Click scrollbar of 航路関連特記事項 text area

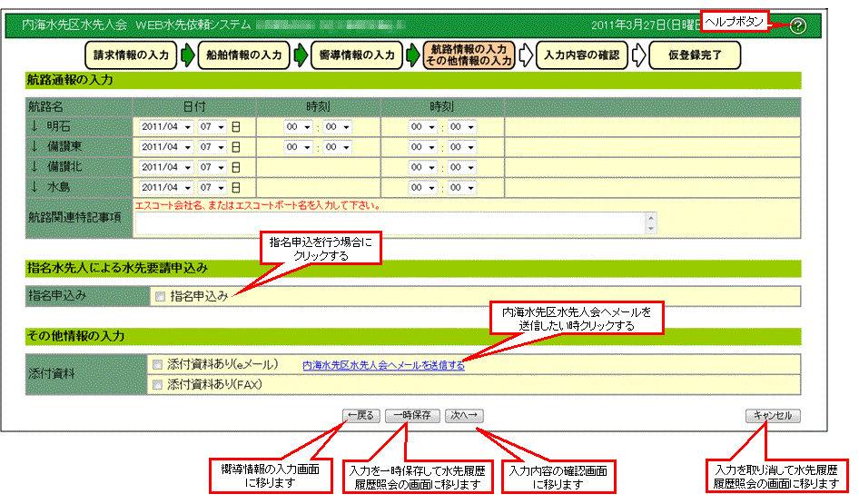tap(649, 222)
